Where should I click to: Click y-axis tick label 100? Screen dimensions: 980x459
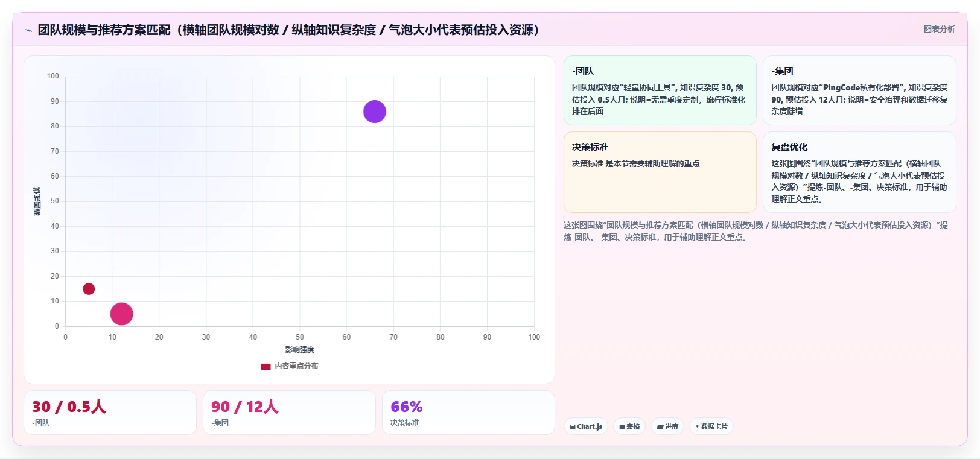53,76
